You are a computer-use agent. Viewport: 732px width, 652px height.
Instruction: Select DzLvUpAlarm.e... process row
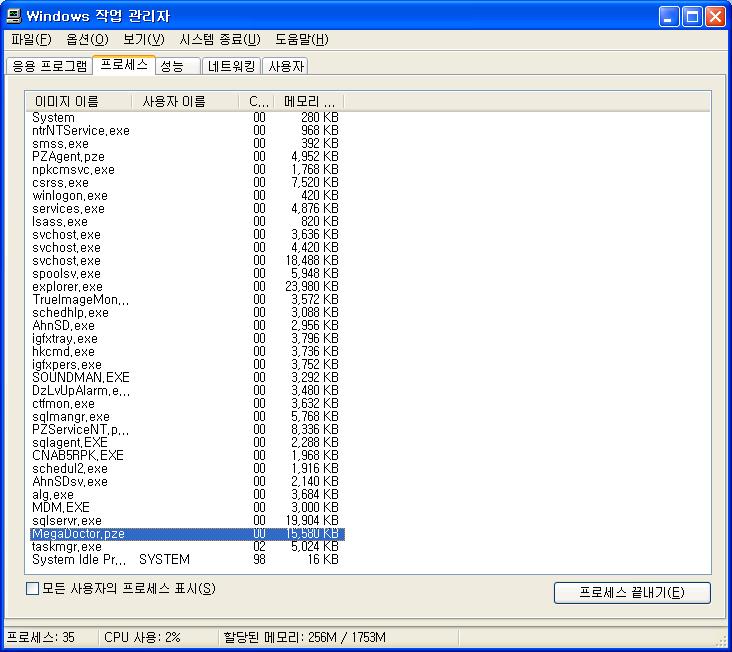tap(187, 390)
